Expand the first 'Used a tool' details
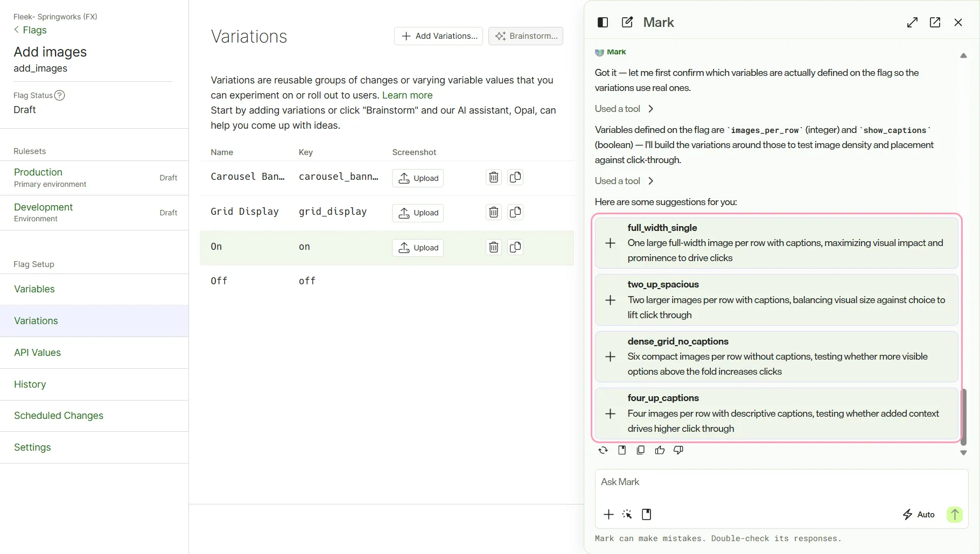Image resolution: width=980 pixels, height=554 pixels. coord(624,109)
